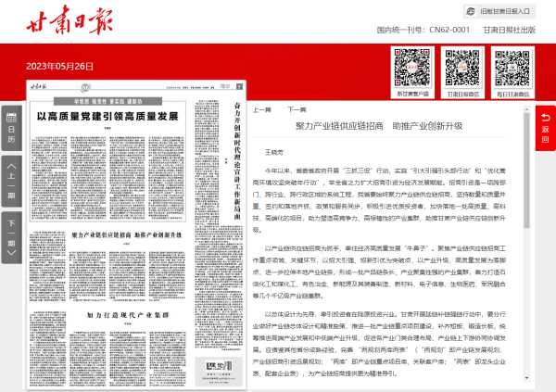
Task: Click the 理论 logo box at page bottom
Action: point(219,372)
